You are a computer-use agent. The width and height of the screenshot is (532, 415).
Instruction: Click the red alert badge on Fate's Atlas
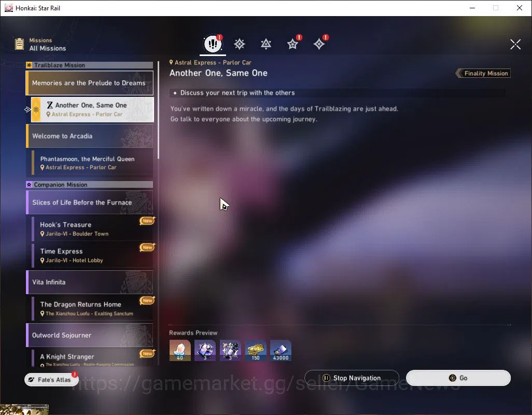pos(75,374)
